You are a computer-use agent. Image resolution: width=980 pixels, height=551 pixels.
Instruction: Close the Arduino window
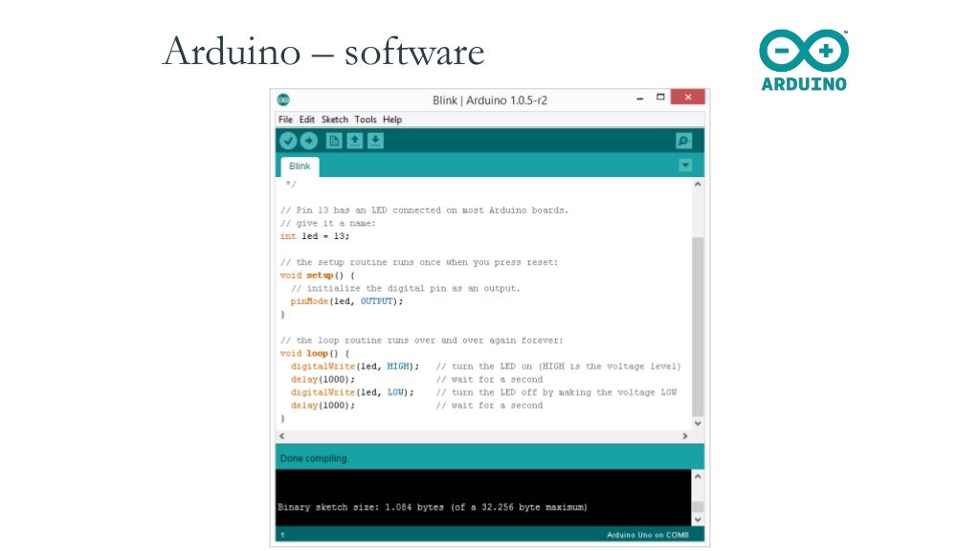687,97
